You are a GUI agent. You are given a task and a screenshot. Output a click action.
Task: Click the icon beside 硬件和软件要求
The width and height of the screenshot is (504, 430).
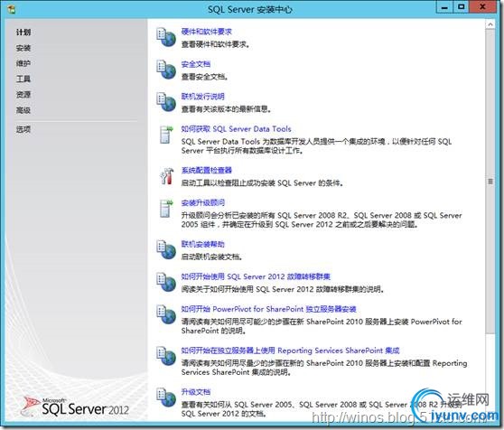[166, 37]
